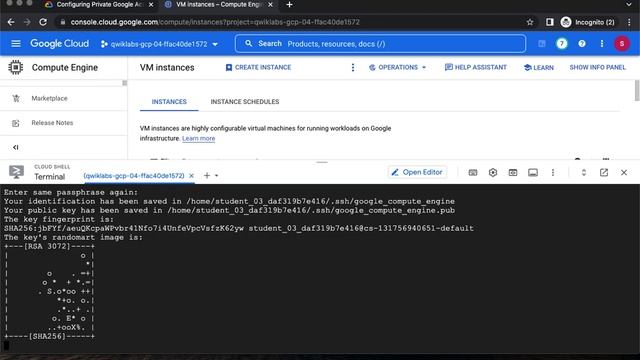Open the notifications badge showing 7
The width and height of the screenshot is (640, 360).
click(x=562, y=44)
